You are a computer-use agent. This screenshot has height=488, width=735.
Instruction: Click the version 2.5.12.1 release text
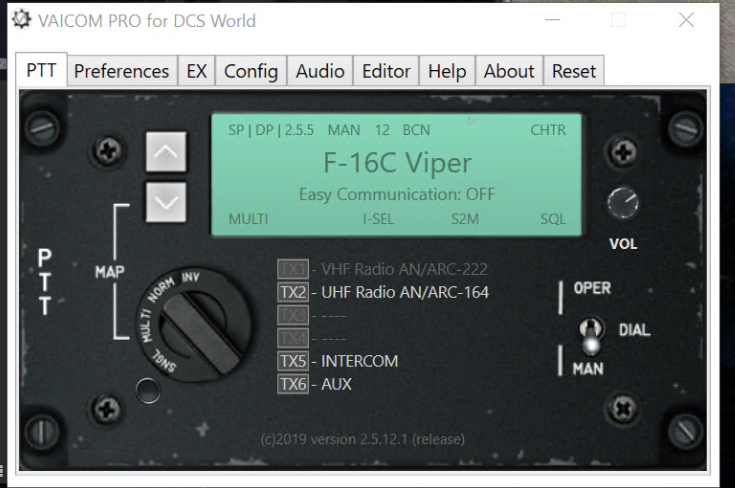tap(363, 439)
